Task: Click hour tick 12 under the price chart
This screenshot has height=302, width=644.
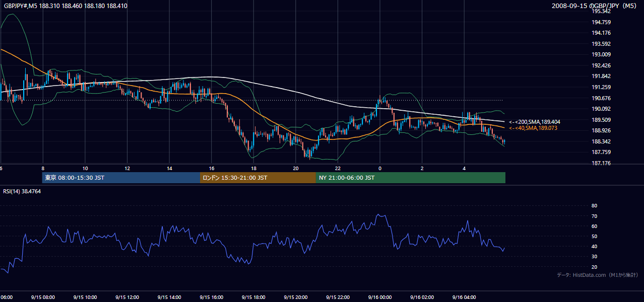Action: [127, 168]
